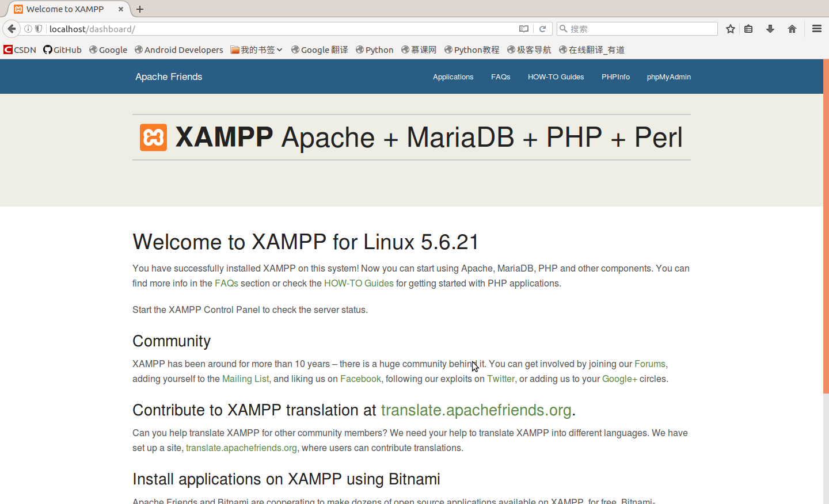The height and width of the screenshot is (504, 829).
Task: Open the Firefox hamburger menu
Action: click(x=817, y=29)
